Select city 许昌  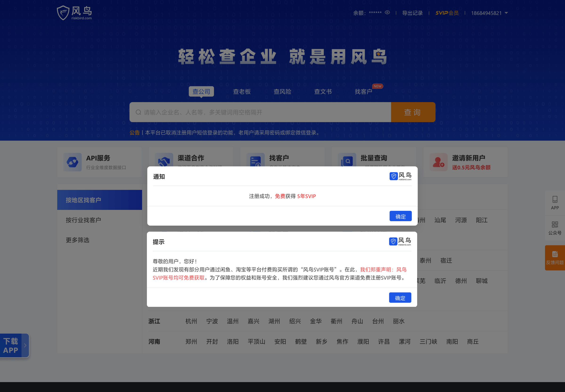384,341
